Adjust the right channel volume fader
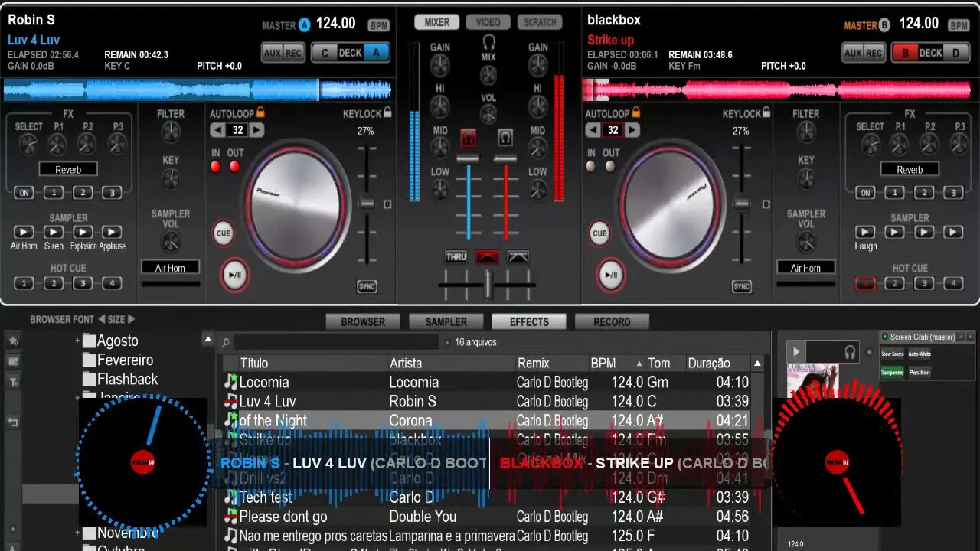Image resolution: width=980 pixels, height=551 pixels. pos(505,159)
